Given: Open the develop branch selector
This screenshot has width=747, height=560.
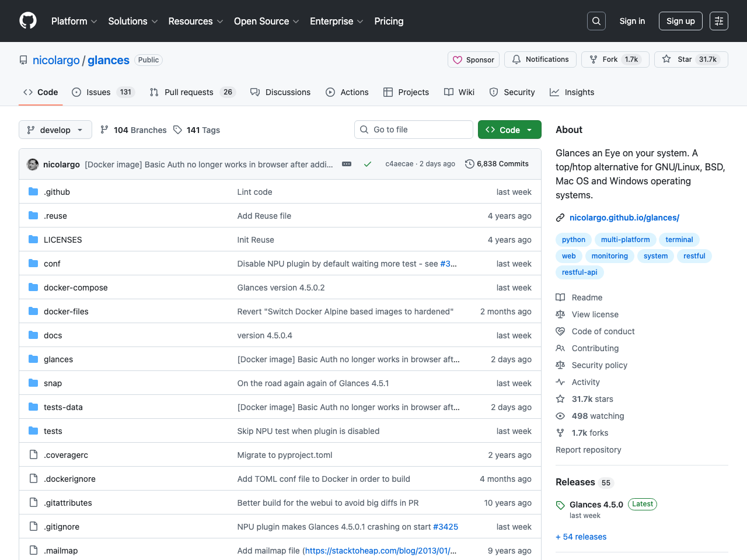Looking at the screenshot, I should tap(55, 129).
